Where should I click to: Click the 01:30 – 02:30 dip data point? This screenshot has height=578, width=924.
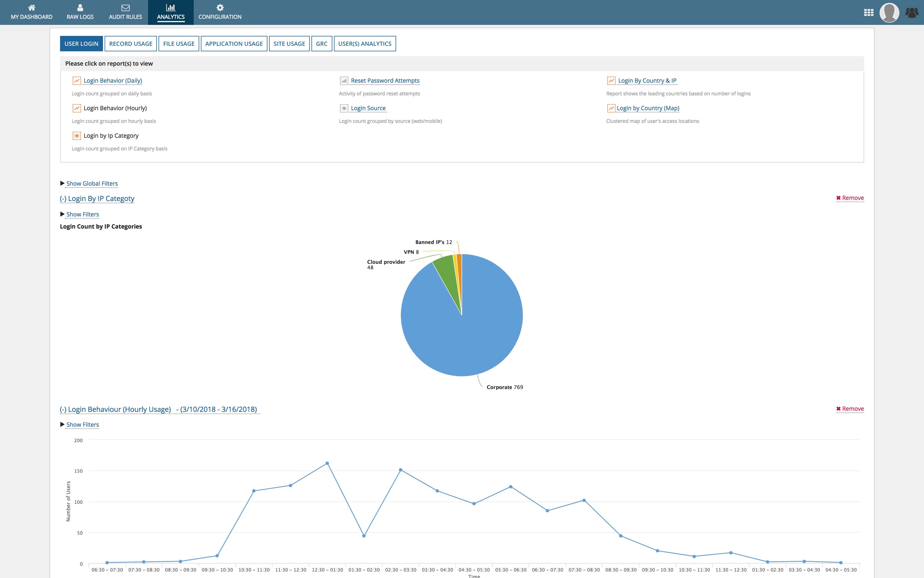tap(364, 536)
